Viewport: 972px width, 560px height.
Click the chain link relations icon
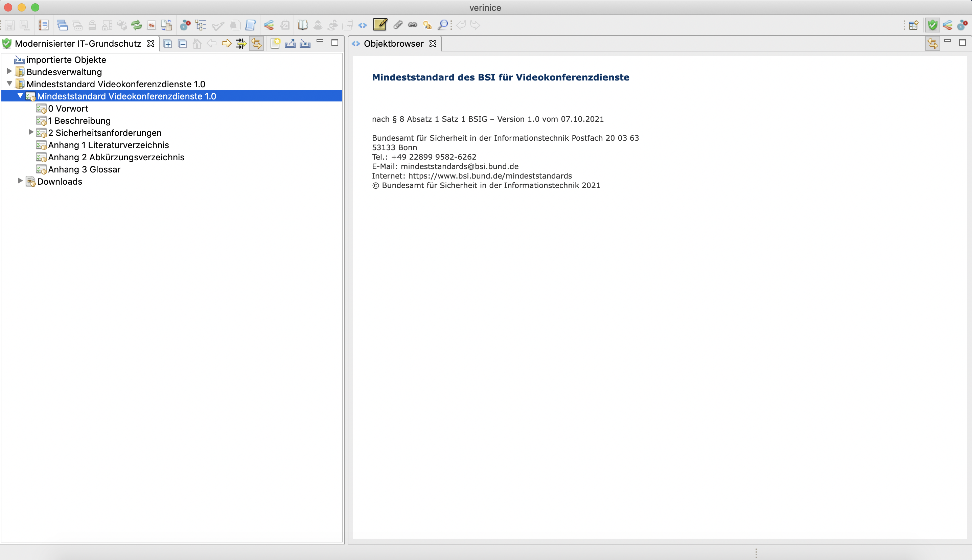(x=412, y=25)
